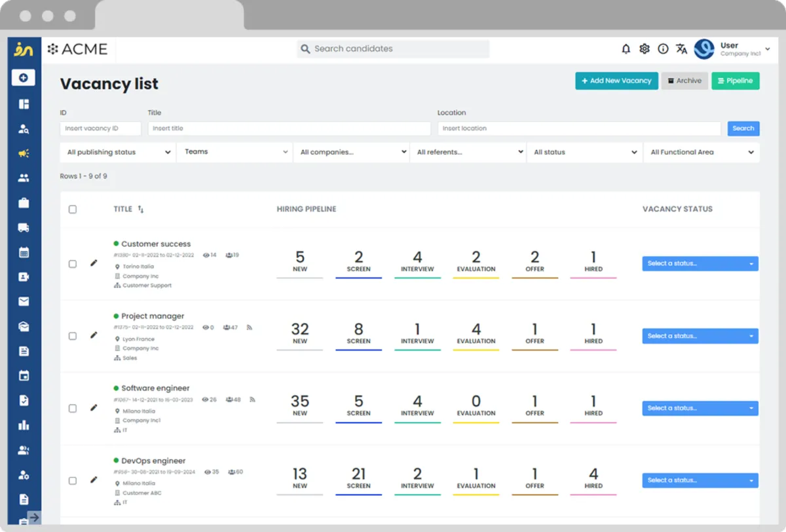Check the Software engineer row checkbox
786x532 pixels.
point(73,408)
